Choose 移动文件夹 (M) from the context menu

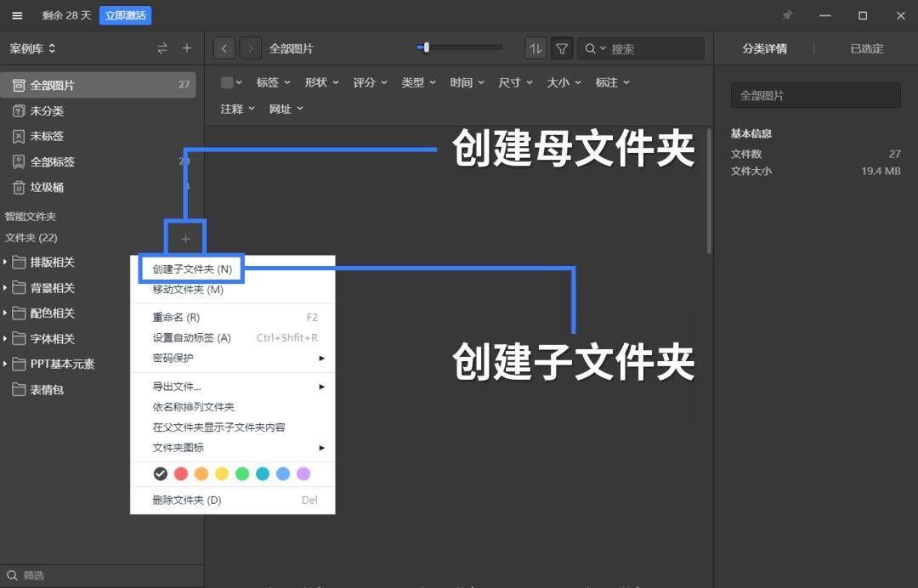232,290
